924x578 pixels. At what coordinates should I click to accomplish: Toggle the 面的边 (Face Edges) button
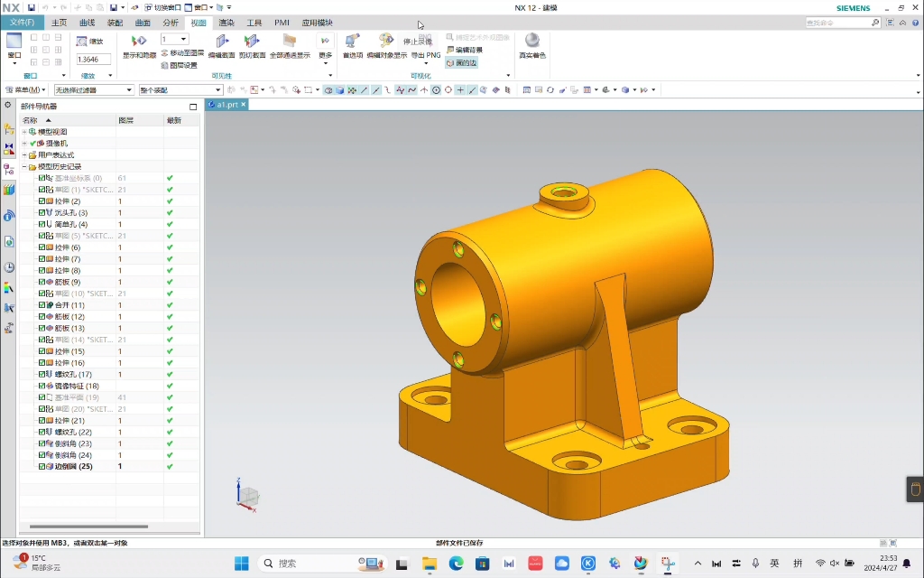pos(461,62)
